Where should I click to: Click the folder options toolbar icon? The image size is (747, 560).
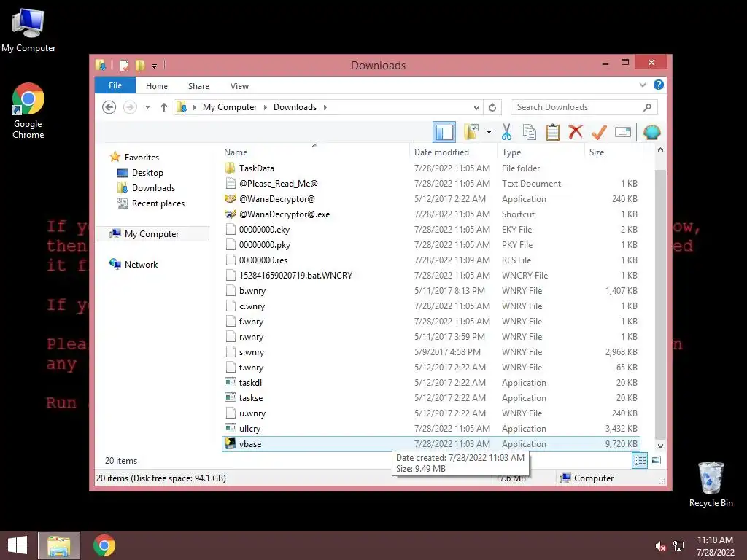(471, 132)
